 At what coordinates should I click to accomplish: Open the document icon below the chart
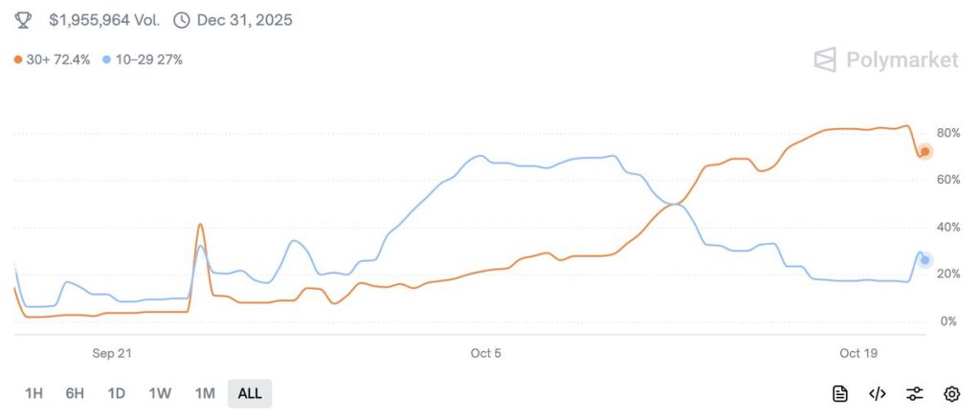(x=839, y=393)
